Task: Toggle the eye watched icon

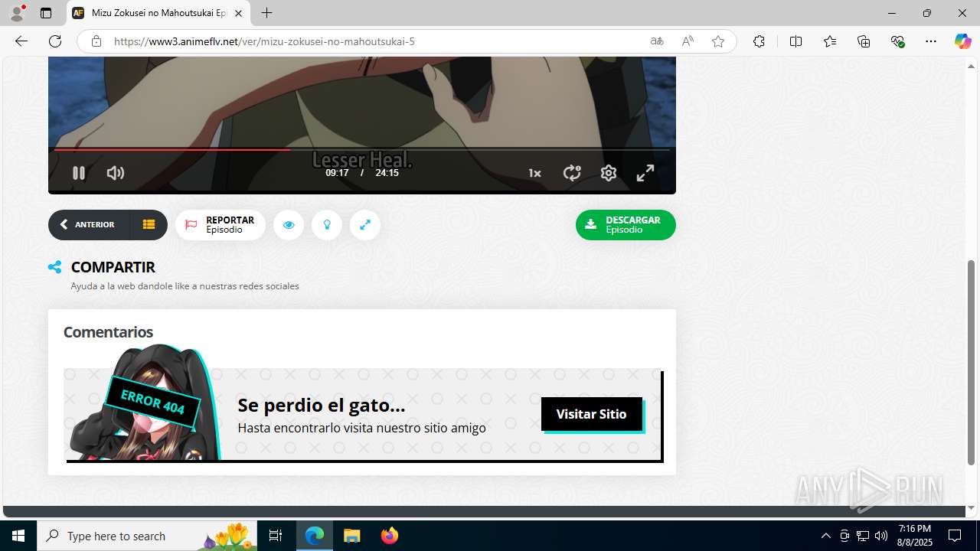Action: point(289,225)
